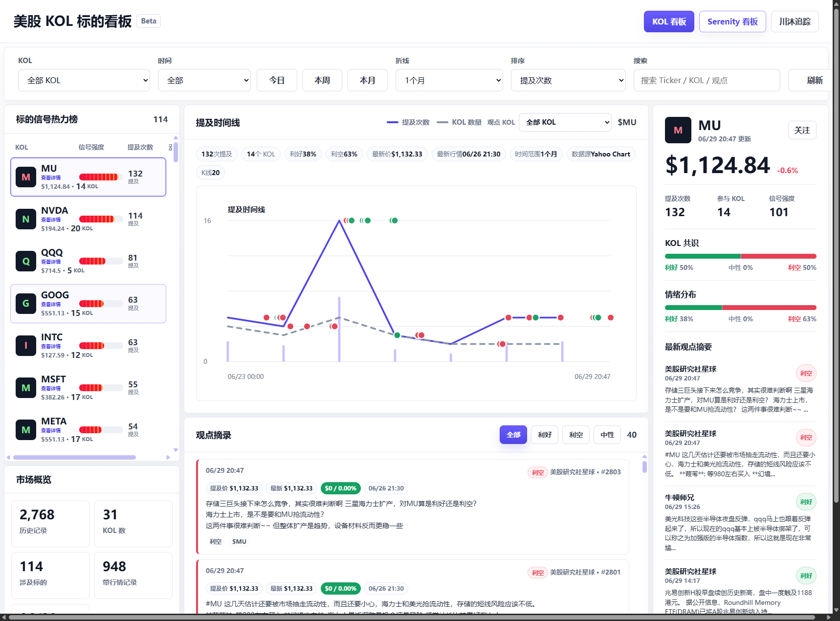Open the 全部 KOL filter dropdown in the top bar
Screen dimensions: 840x621
(84, 80)
